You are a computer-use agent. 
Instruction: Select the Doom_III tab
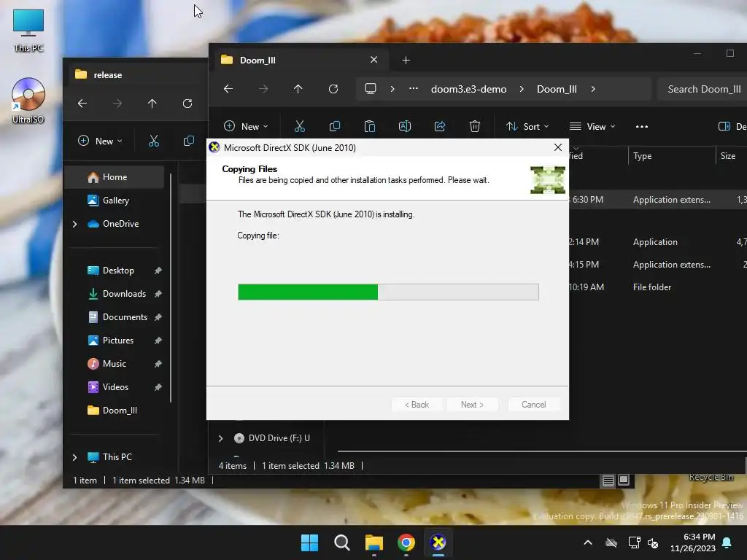(x=300, y=60)
